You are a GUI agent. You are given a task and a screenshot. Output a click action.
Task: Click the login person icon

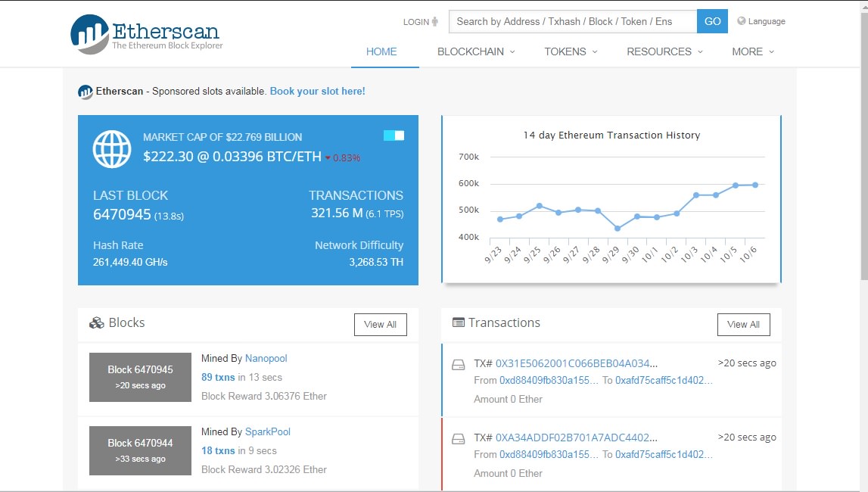pos(435,22)
